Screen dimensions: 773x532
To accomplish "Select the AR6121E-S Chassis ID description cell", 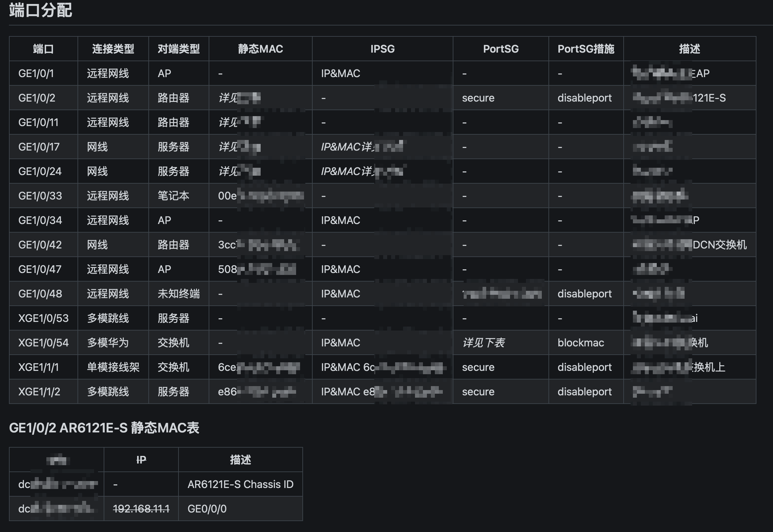I will coord(240,484).
